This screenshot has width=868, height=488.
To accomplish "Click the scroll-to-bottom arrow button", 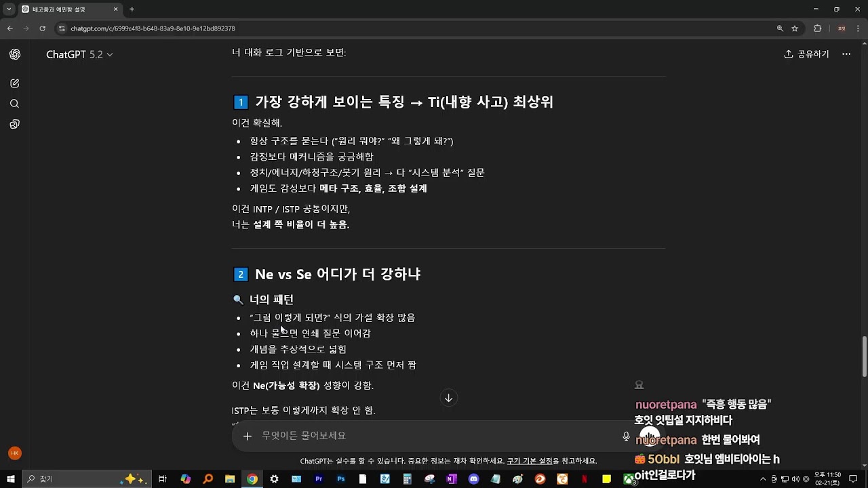I will click(x=448, y=398).
